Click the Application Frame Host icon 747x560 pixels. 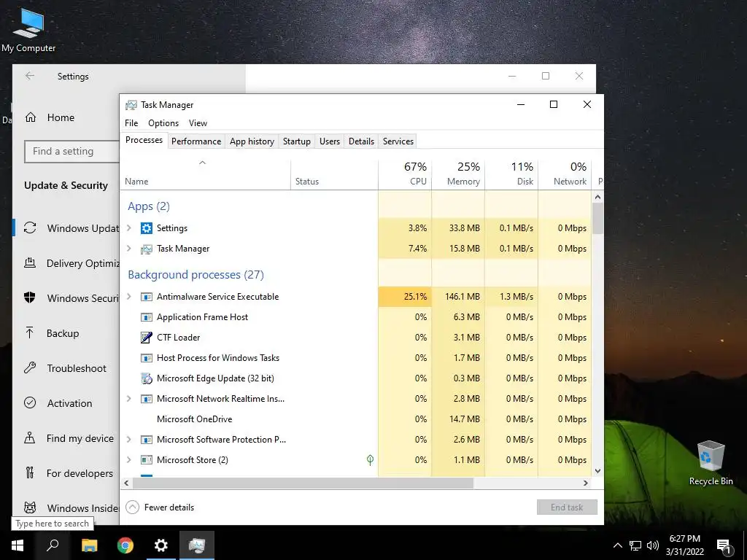[146, 317]
